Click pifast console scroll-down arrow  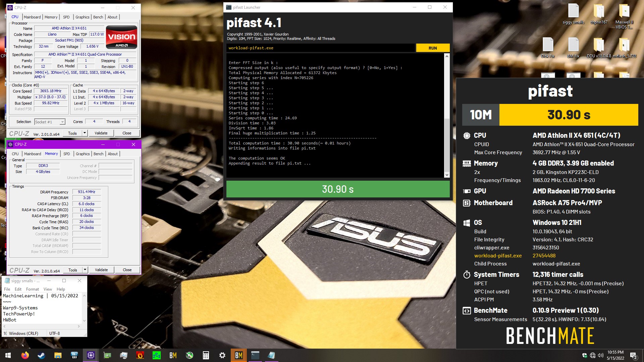447,175
